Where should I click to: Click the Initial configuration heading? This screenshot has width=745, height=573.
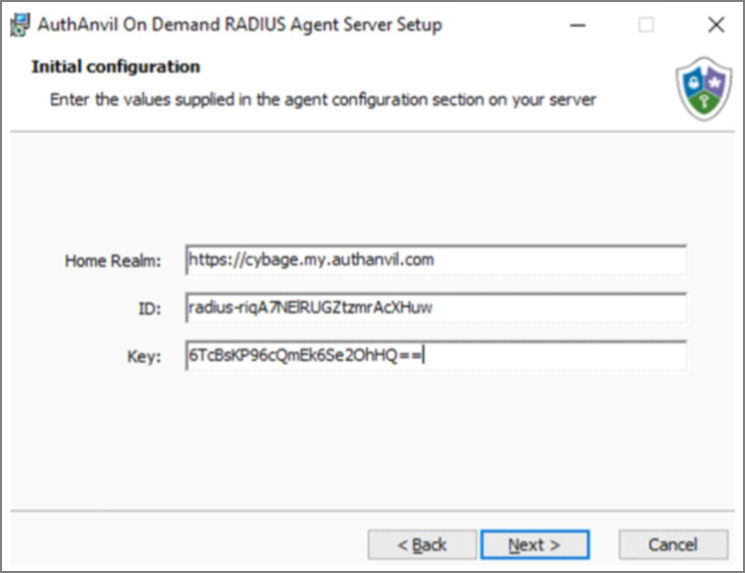116,67
